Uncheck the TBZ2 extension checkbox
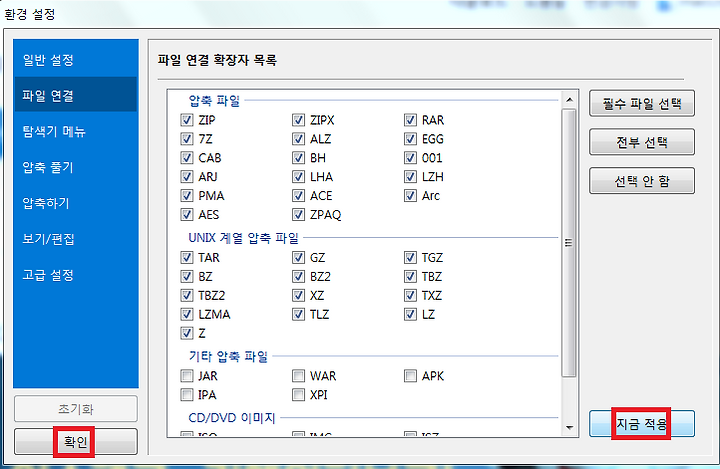 [186, 295]
